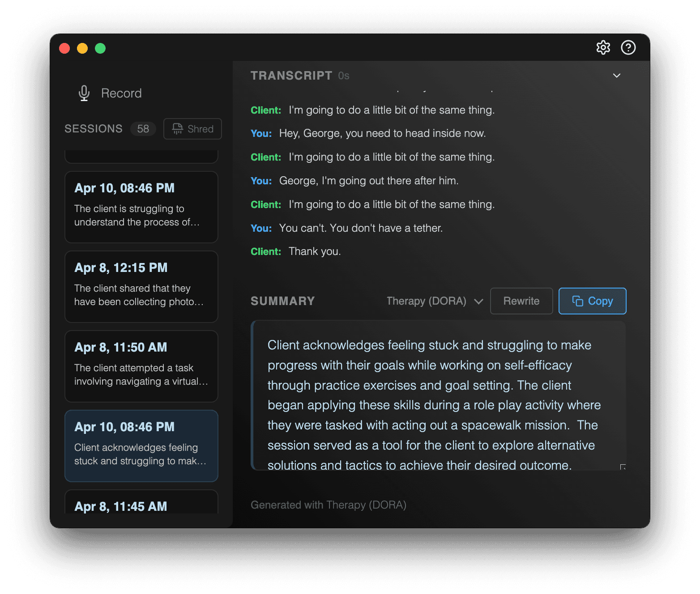Click the shredder icon in Shred button
The width and height of the screenshot is (700, 594).
point(178,129)
